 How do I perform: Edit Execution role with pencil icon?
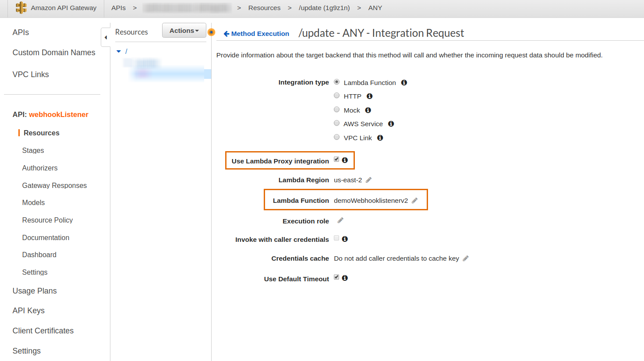pyautogui.click(x=340, y=220)
